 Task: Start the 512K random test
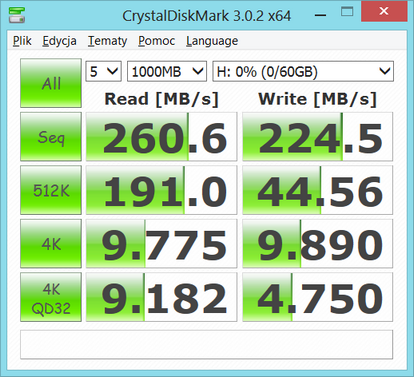tap(51, 190)
